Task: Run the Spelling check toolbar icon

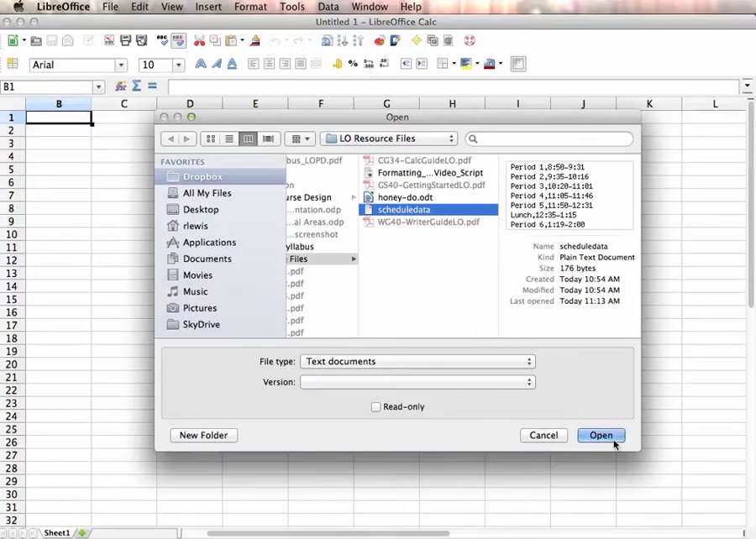Action: (162, 40)
